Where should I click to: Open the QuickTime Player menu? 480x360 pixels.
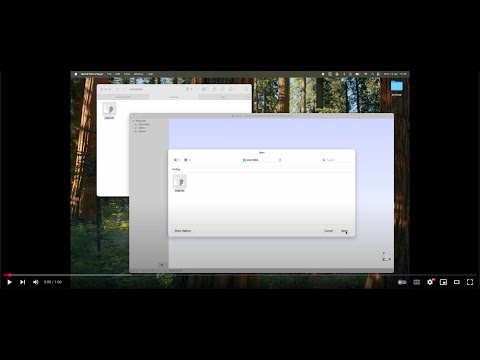92,74
